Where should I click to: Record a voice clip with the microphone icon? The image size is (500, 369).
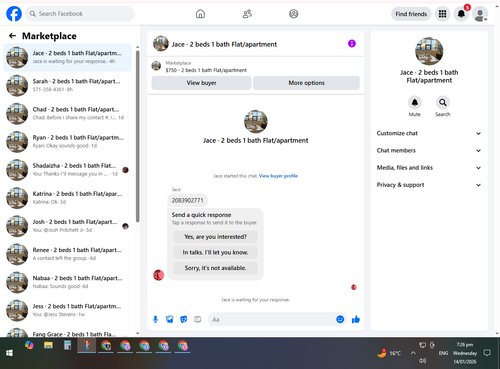[155, 319]
